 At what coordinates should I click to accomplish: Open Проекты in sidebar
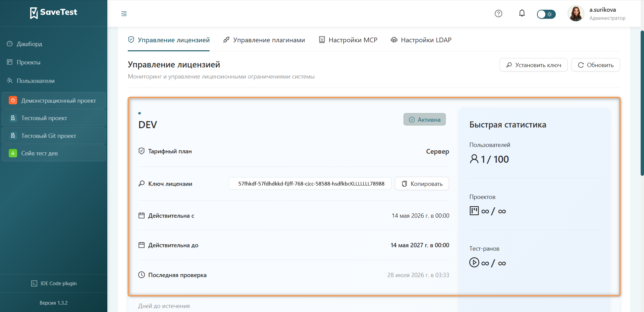click(x=54, y=62)
